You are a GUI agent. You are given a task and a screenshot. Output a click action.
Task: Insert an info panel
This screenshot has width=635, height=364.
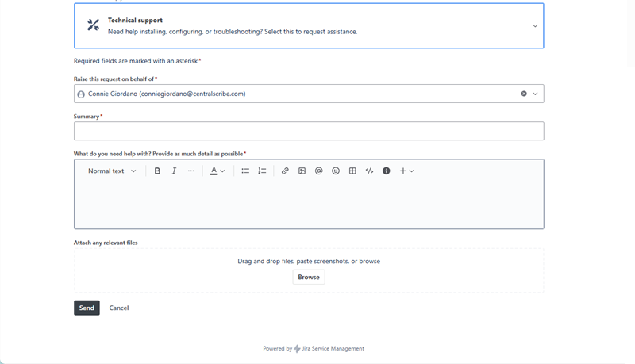tap(387, 171)
